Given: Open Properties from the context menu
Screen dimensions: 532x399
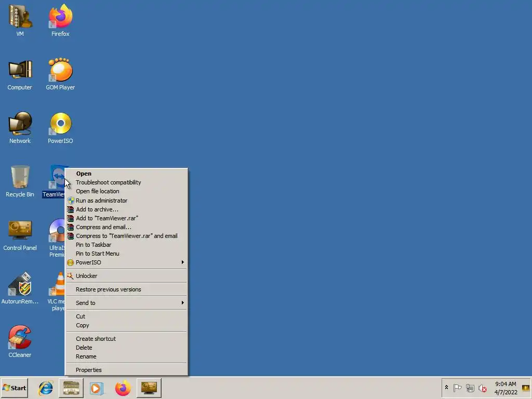Looking at the screenshot, I should tap(126, 370).
